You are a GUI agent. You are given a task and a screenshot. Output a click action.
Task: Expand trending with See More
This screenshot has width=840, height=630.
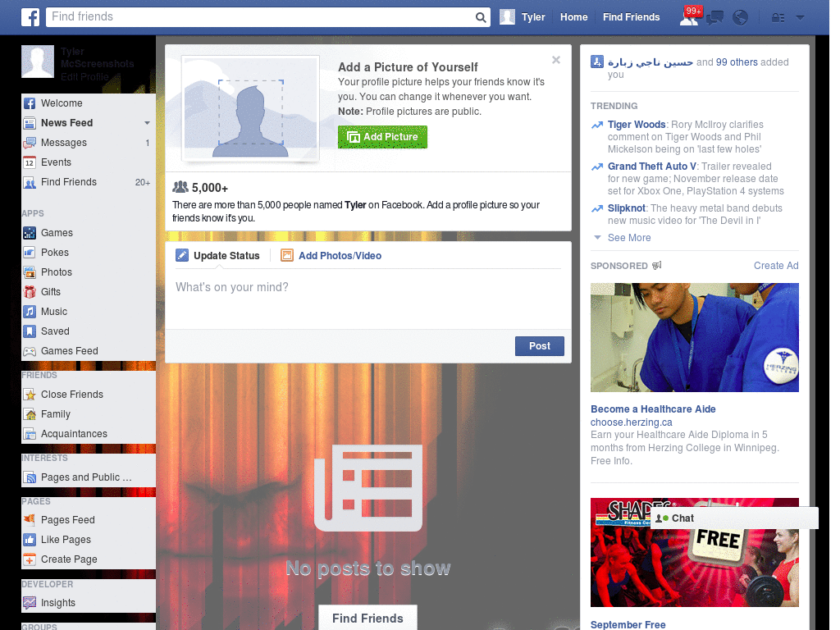629,237
